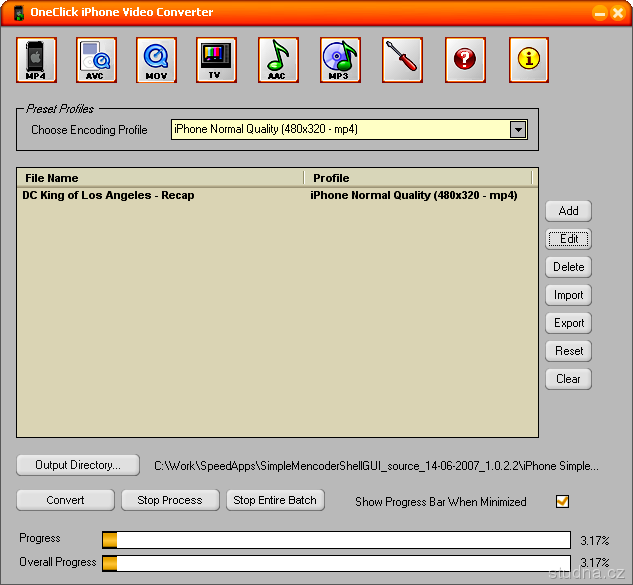Screen dimensions: 633x585
Task: Click the Edit button
Action: coord(568,239)
